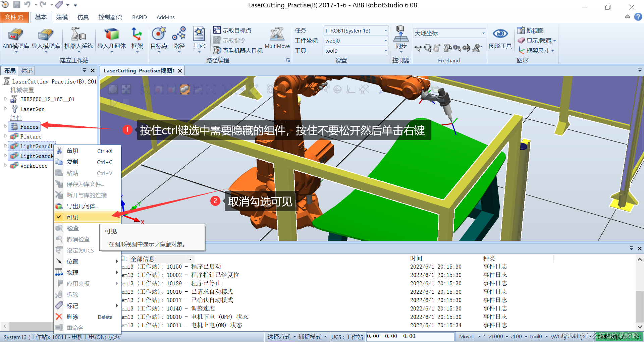Image resolution: width=644 pixels, height=342 pixels.
Task: Click 示教目标点 teach target
Action: pyautogui.click(x=232, y=31)
